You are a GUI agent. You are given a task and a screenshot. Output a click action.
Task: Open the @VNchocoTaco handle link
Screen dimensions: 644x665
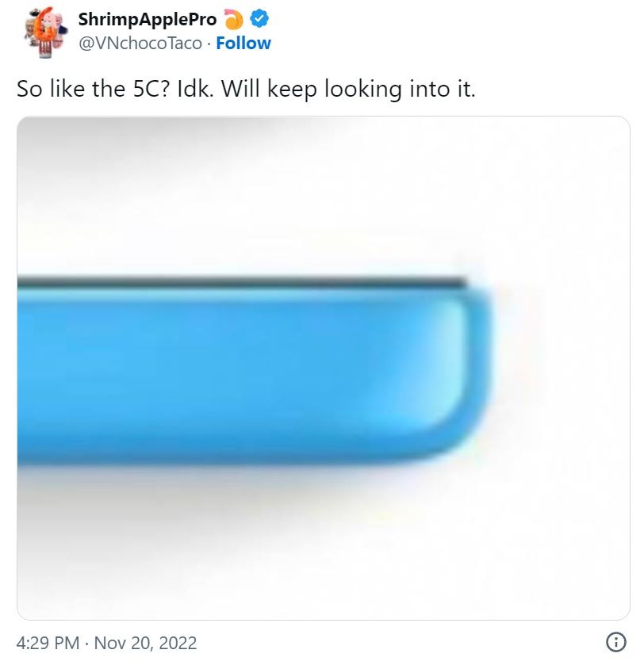point(140,43)
